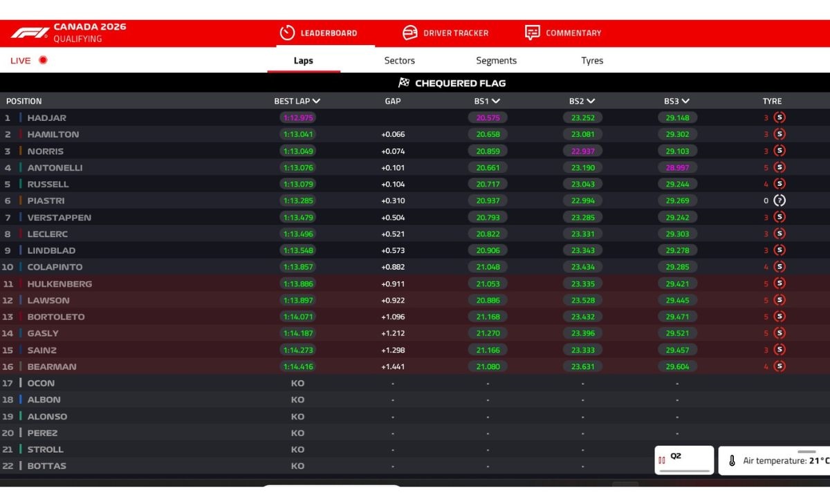This screenshot has width=830, height=504.
Task: Click the GAP column header
Action: point(393,101)
